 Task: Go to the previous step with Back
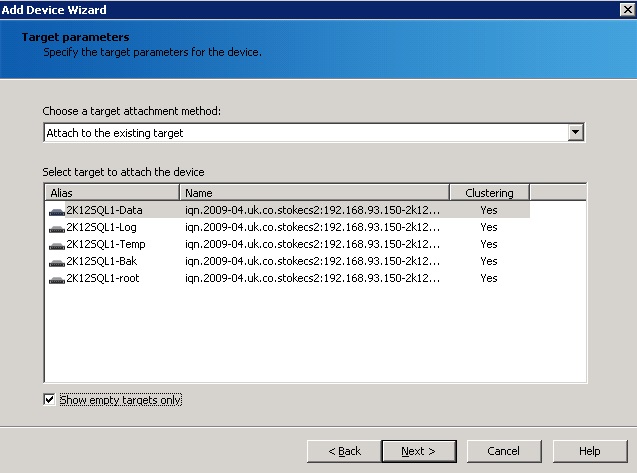344,451
